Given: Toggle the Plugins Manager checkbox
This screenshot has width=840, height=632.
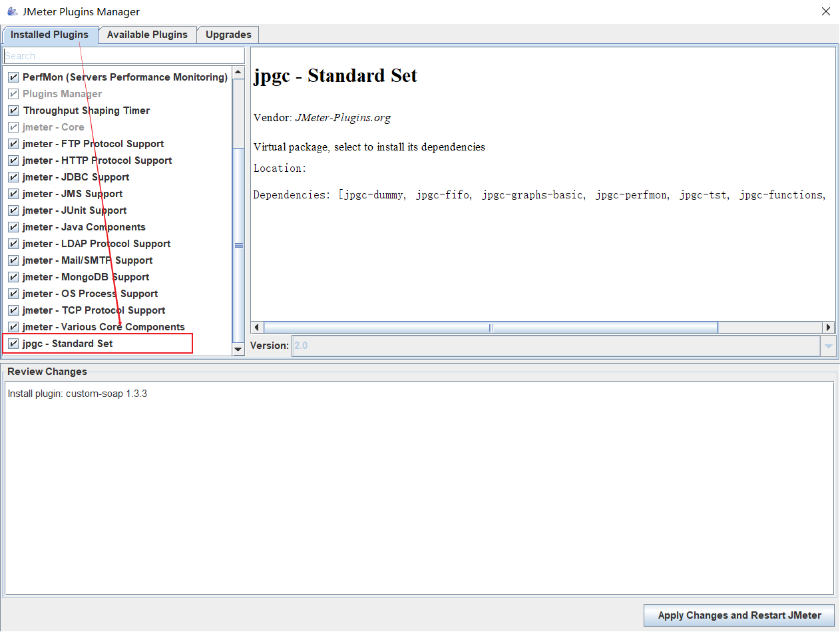Looking at the screenshot, I should pyautogui.click(x=13, y=94).
